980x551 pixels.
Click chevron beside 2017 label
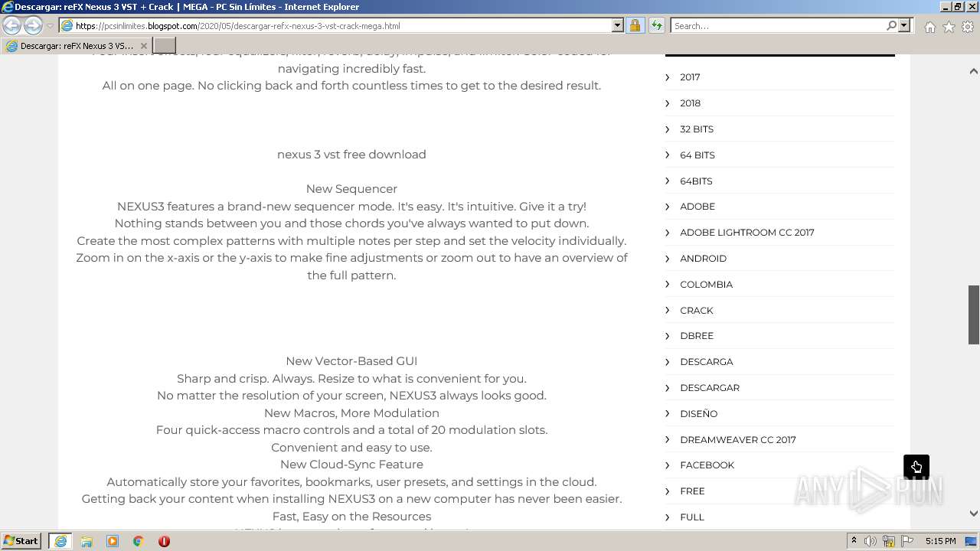[x=668, y=77]
